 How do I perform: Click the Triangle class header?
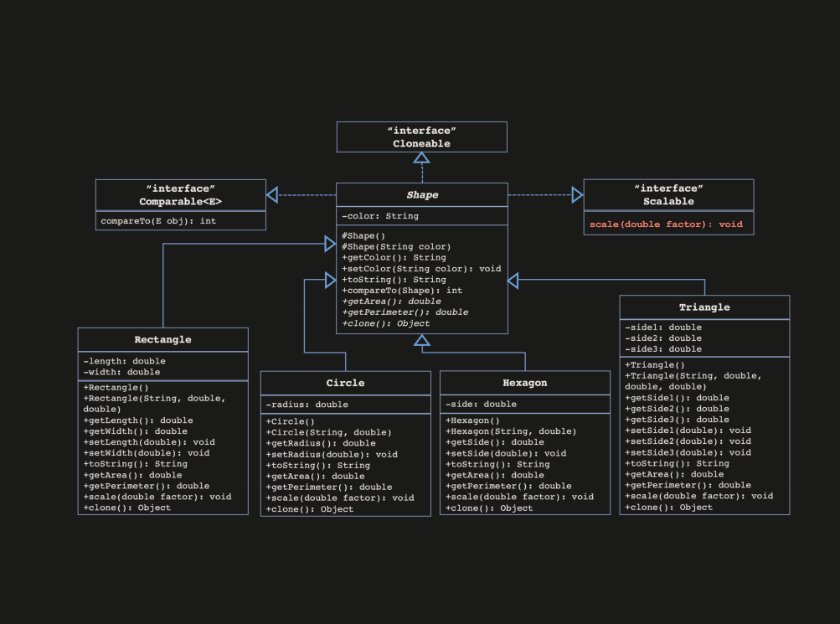(x=703, y=307)
